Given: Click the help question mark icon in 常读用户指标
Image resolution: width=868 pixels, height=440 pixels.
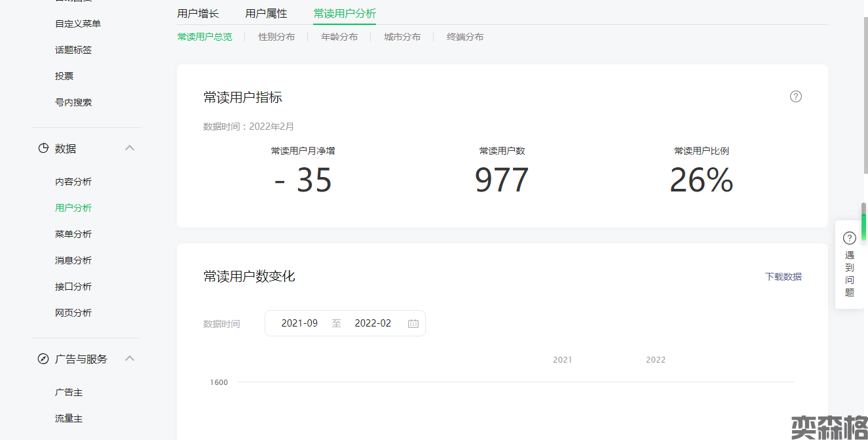Looking at the screenshot, I should 795,96.
